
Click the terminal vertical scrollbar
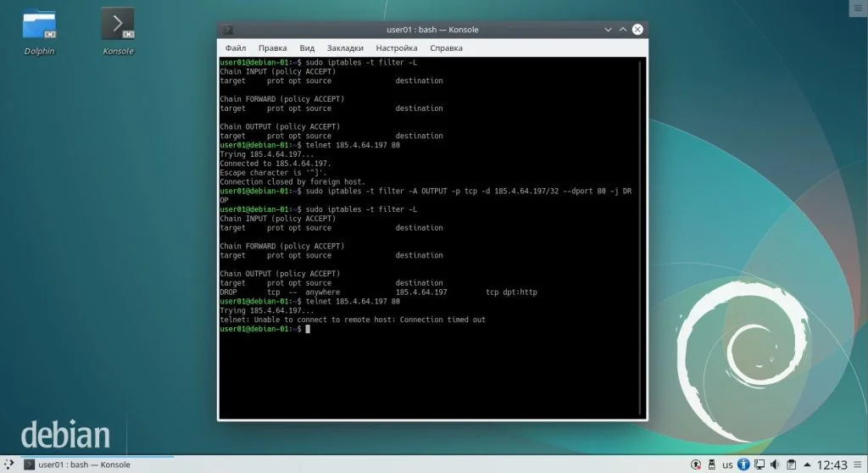[641, 237]
